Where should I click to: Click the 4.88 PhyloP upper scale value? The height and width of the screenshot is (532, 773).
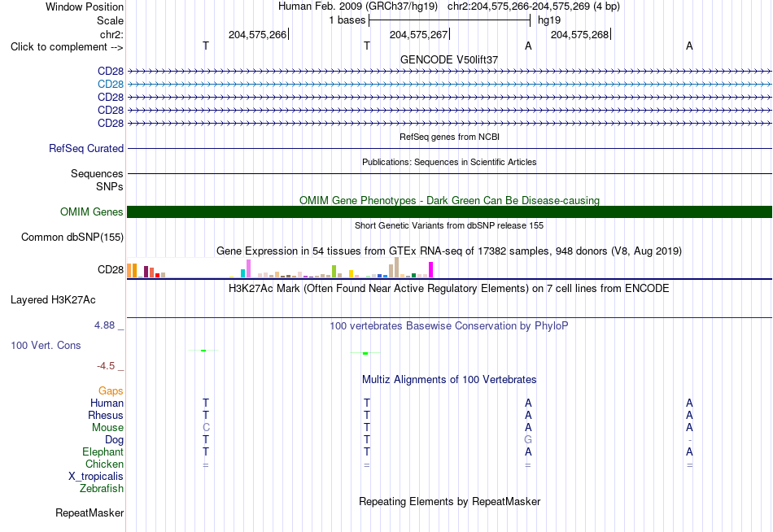pyautogui.click(x=104, y=325)
